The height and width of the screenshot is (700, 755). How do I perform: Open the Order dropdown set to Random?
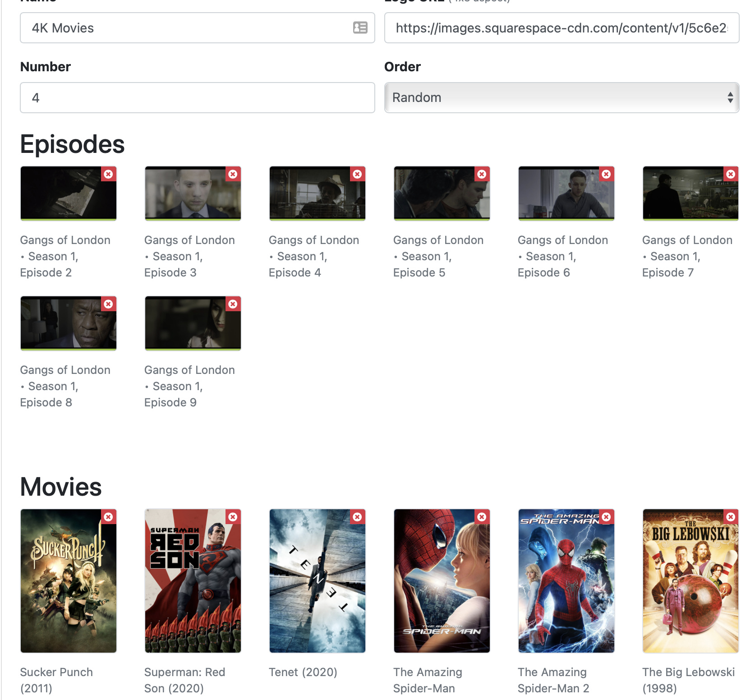coord(561,97)
